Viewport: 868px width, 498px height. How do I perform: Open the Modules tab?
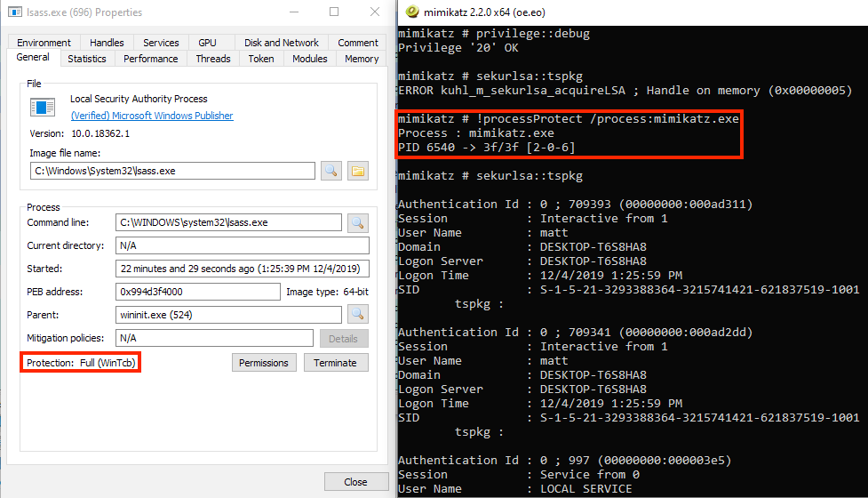click(x=309, y=59)
